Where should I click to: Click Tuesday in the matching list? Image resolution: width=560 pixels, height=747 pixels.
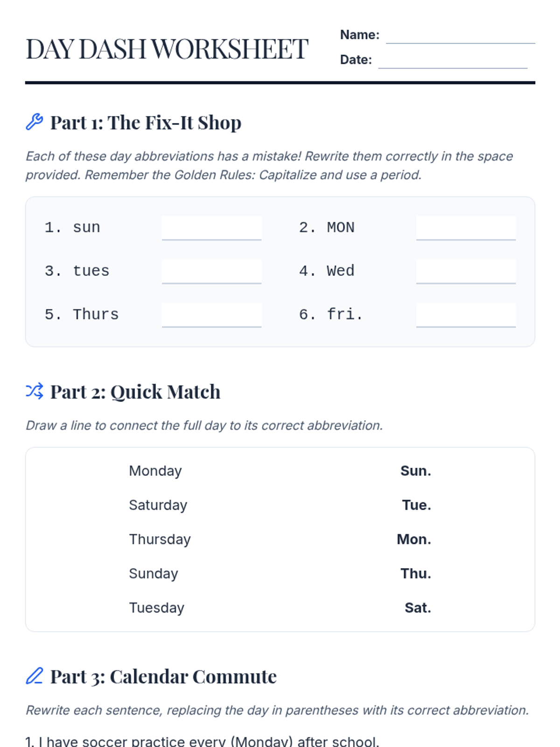click(156, 607)
